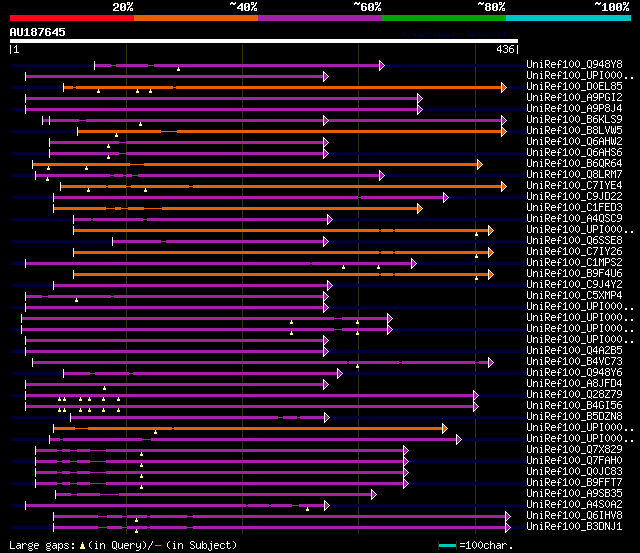The height and width of the screenshot is (553, 640).
Task: Select the UniRef100_B4VC73 label
Action: tap(574, 362)
